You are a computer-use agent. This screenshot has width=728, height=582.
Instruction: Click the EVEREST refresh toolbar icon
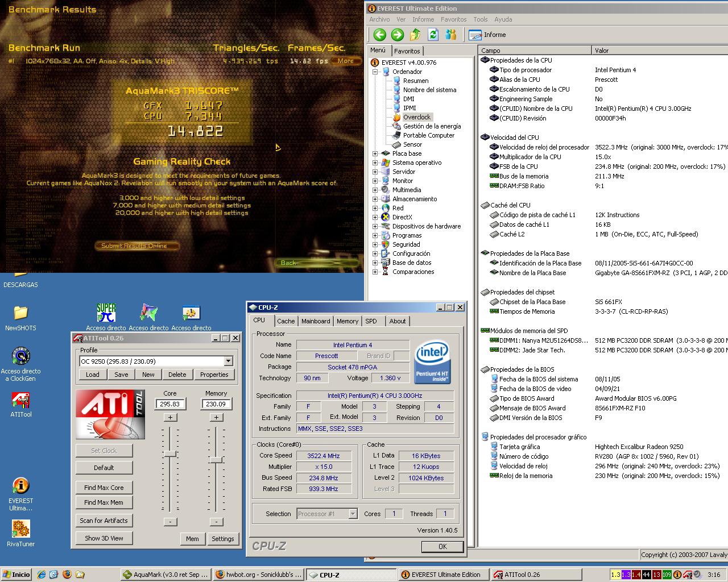tap(433, 35)
